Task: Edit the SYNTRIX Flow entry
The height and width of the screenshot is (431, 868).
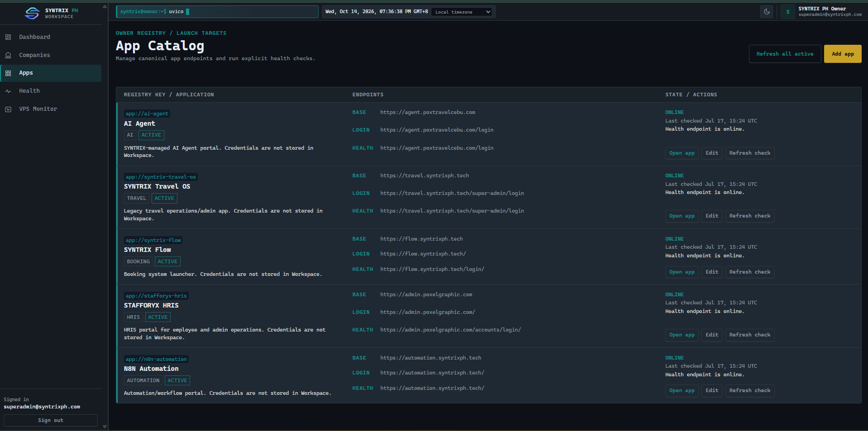Action: (712, 272)
